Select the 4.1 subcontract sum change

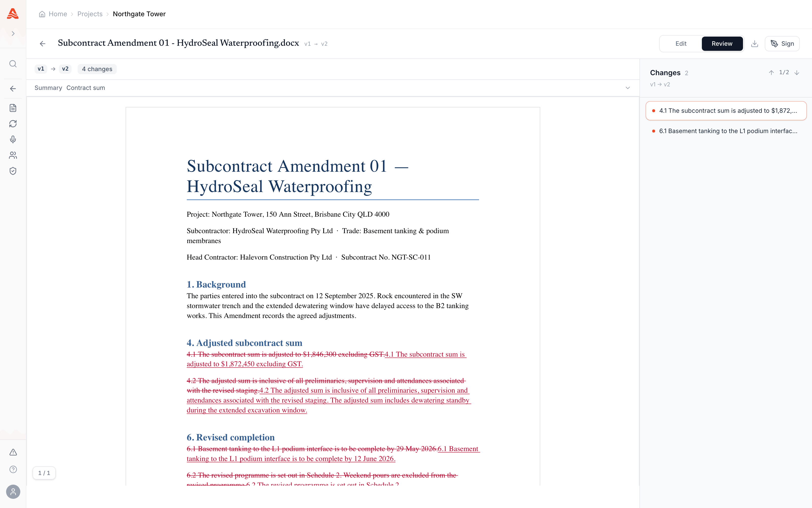pos(726,110)
